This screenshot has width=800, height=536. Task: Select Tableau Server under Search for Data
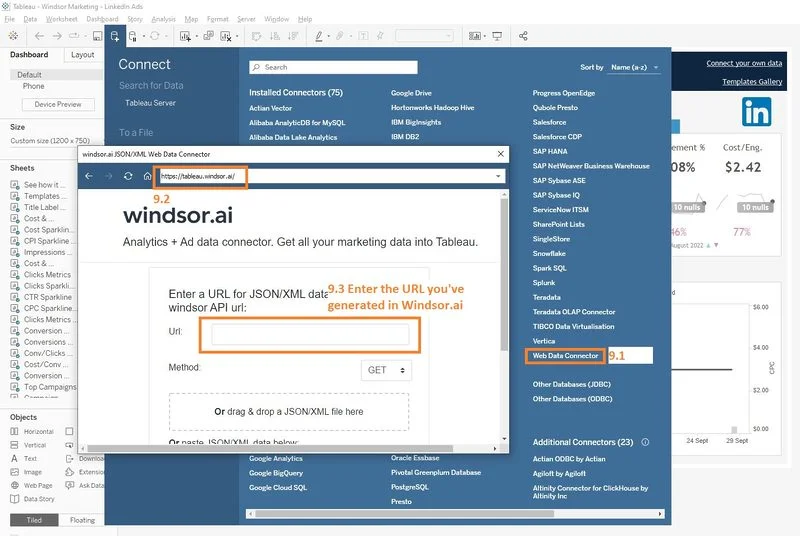coord(150,103)
